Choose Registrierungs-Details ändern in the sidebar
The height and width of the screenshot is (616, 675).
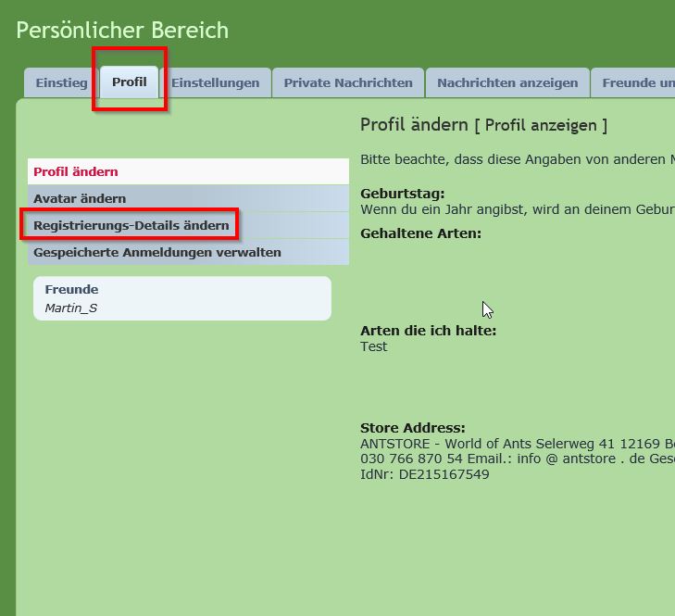(x=131, y=225)
